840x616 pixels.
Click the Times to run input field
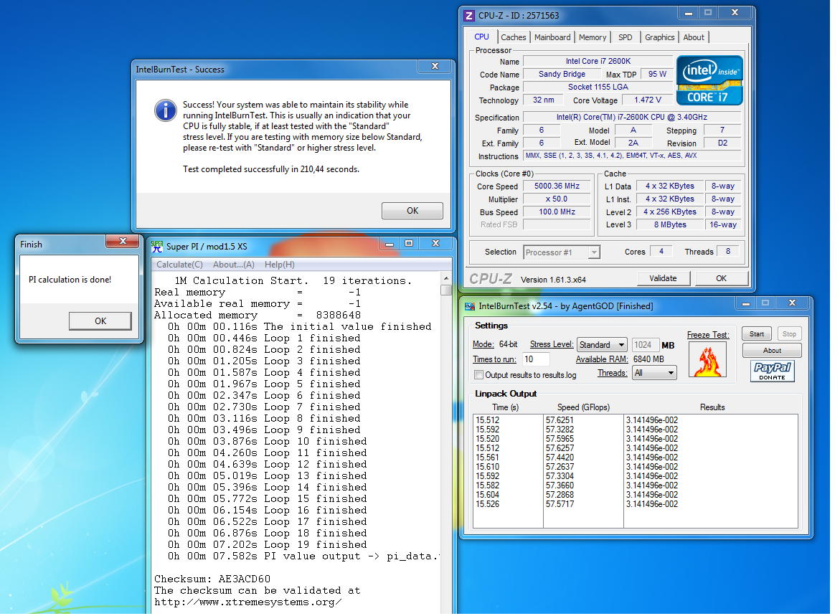click(537, 359)
